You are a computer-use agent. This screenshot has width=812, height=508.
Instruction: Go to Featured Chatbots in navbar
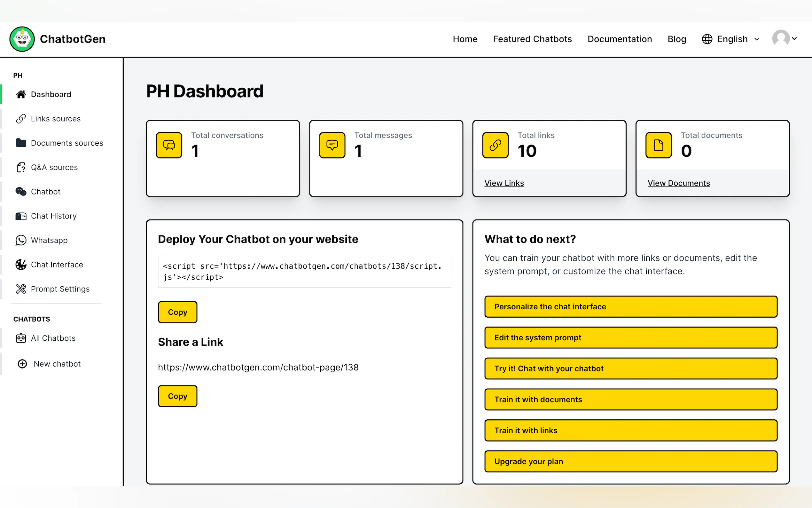(x=532, y=39)
